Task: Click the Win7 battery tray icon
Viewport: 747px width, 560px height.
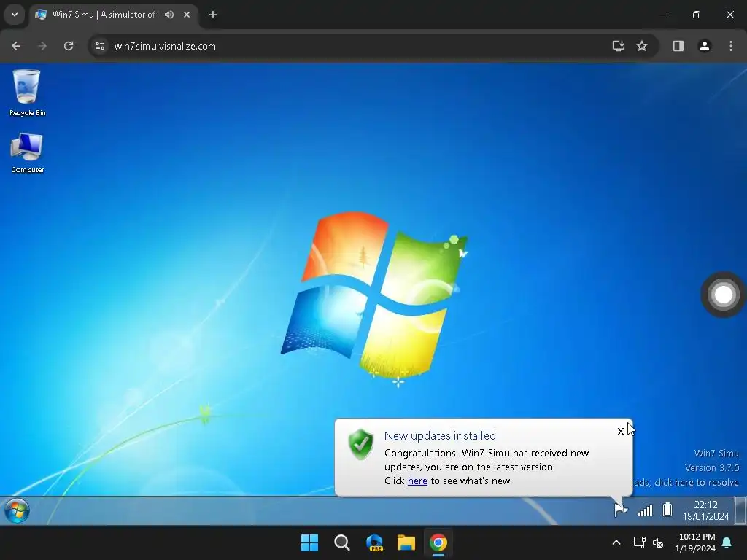Action: click(x=667, y=510)
